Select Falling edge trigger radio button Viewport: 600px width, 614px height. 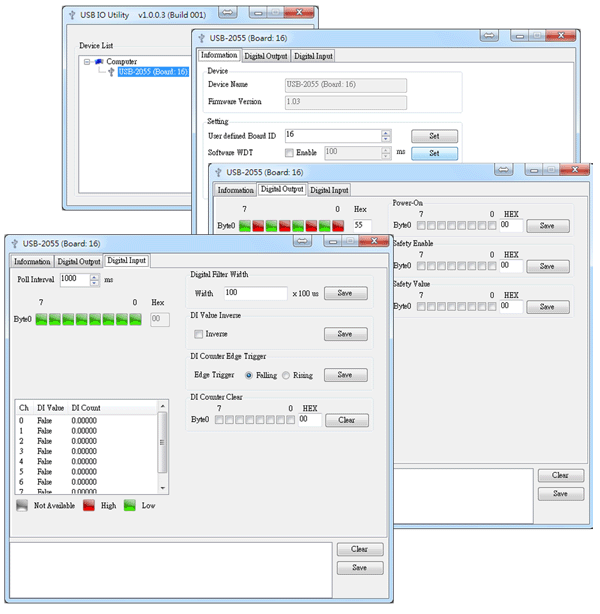248,376
